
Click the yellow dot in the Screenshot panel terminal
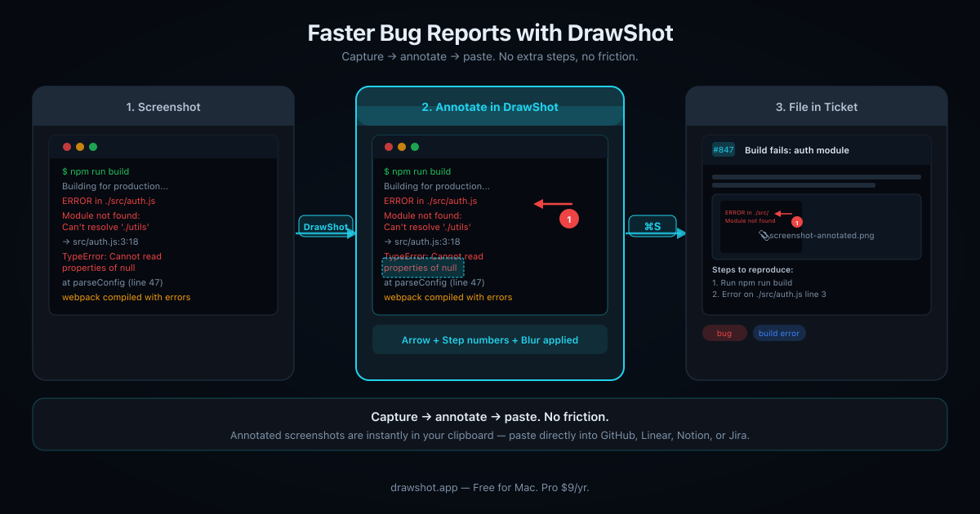point(80,147)
